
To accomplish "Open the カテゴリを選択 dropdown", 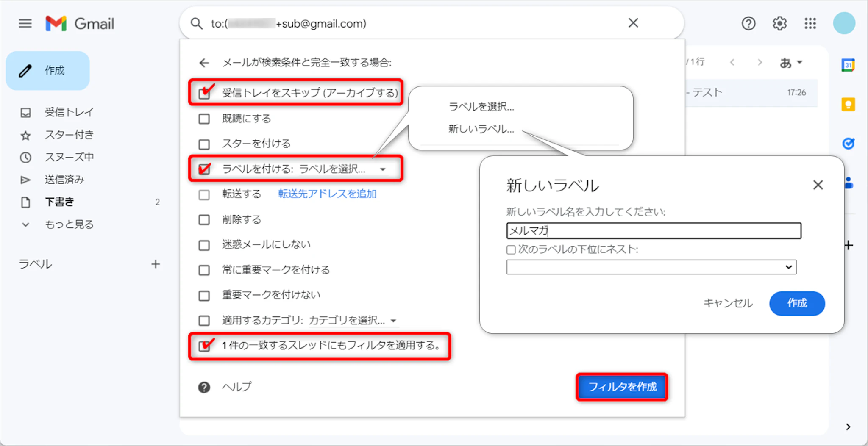I will [x=352, y=321].
